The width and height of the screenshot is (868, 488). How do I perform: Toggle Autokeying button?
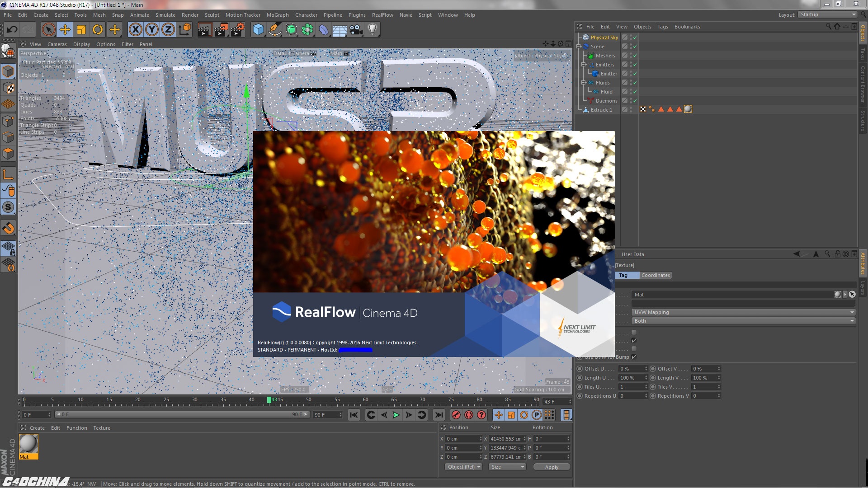tap(469, 415)
